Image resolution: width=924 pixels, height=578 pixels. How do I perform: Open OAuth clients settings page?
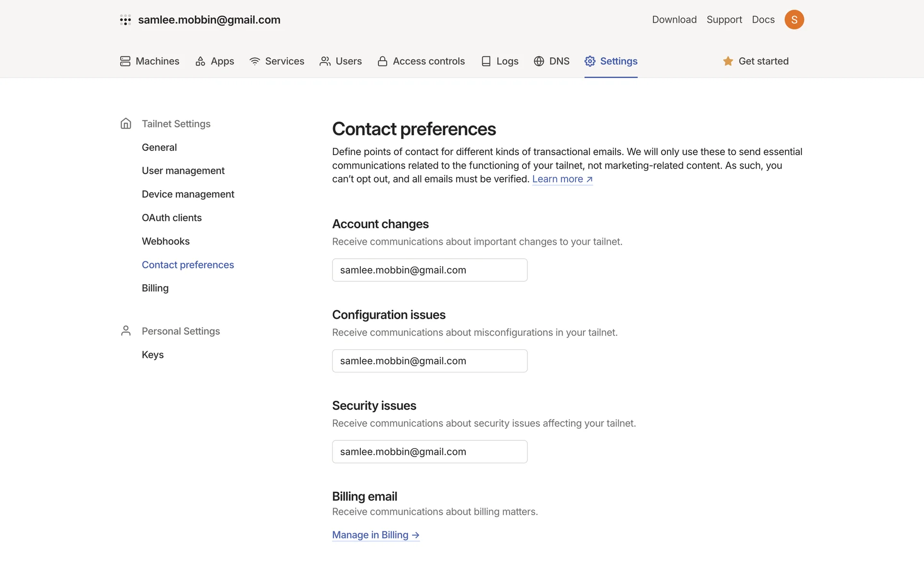click(171, 218)
